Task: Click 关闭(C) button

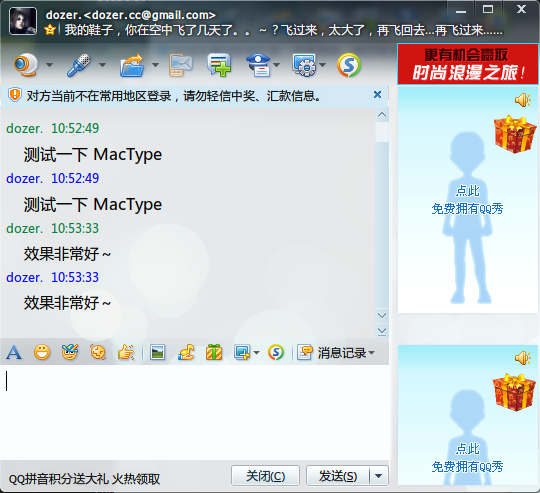Action: [265, 476]
